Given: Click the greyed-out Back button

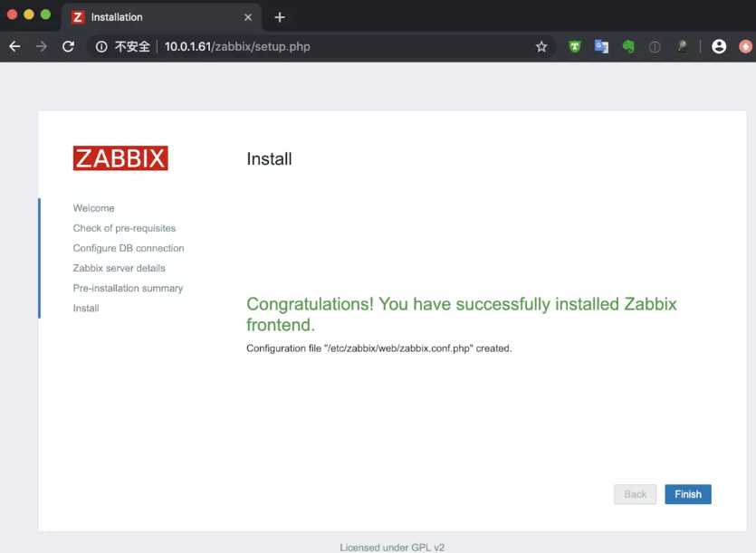Looking at the screenshot, I should pyautogui.click(x=635, y=494).
